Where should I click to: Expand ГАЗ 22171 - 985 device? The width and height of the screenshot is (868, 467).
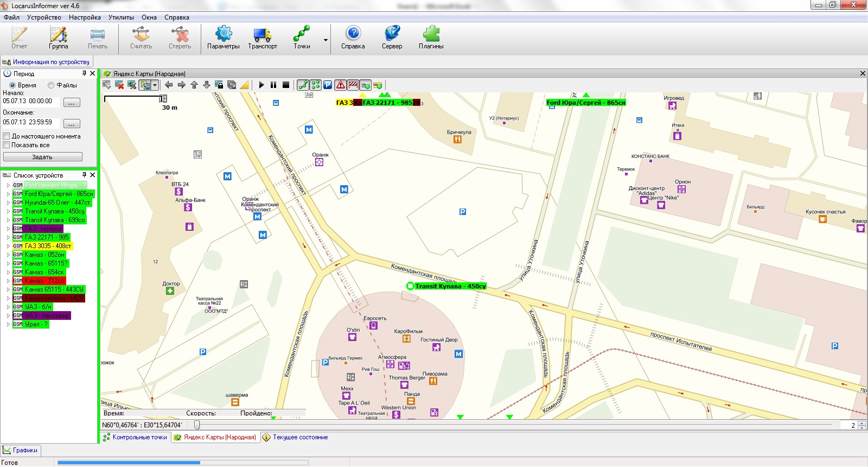(8, 237)
